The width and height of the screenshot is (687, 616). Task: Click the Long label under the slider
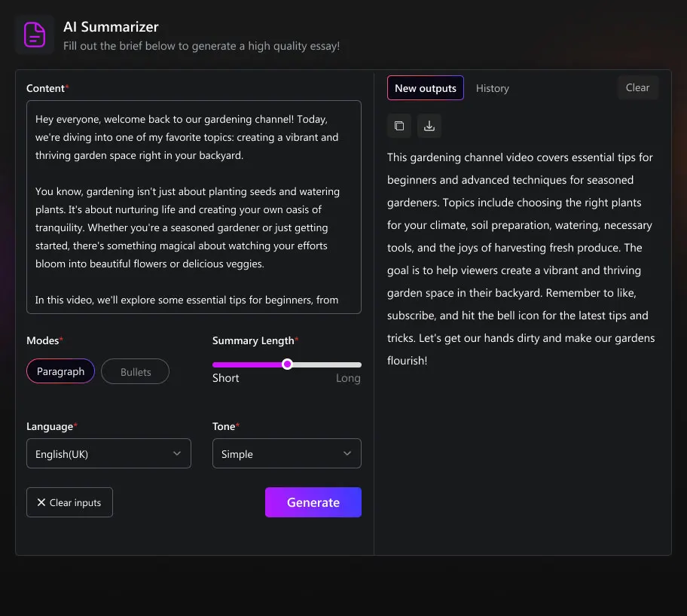[348, 378]
